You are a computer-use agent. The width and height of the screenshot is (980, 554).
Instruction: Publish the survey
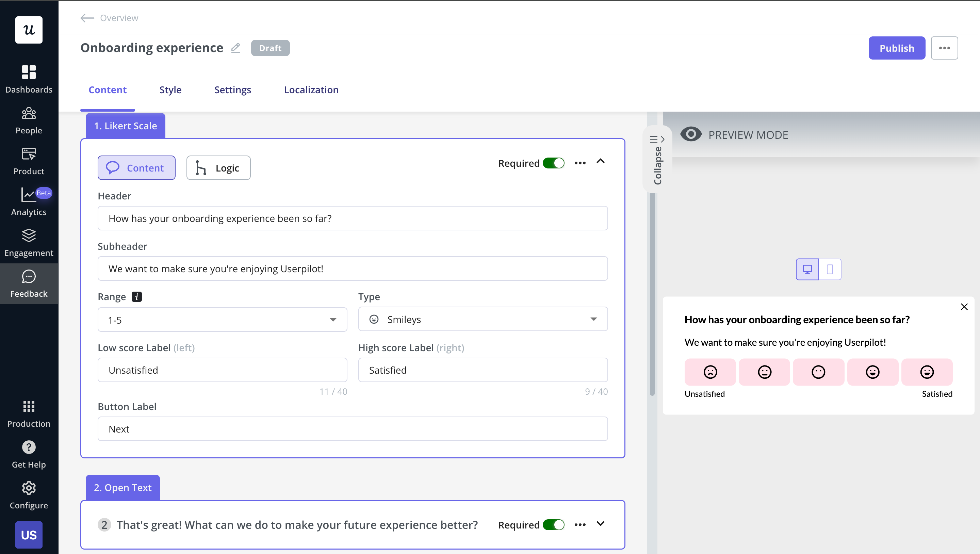coord(897,48)
